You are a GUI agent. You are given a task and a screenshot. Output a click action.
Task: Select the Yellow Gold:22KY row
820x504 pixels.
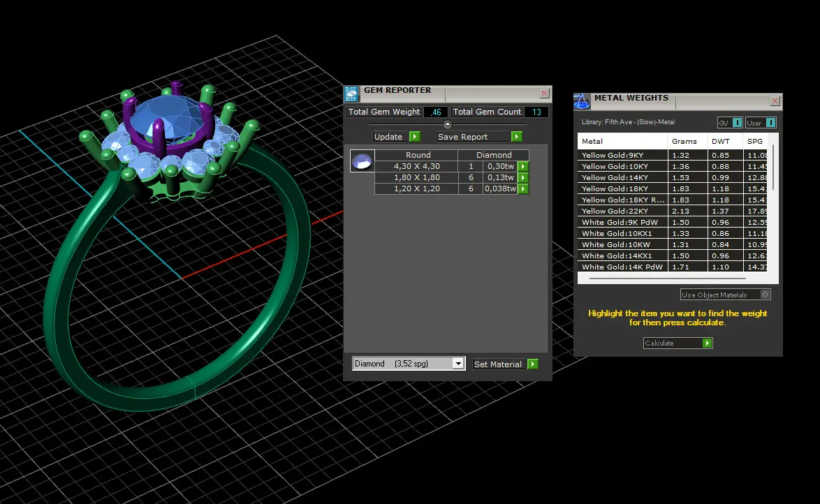(673, 212)
